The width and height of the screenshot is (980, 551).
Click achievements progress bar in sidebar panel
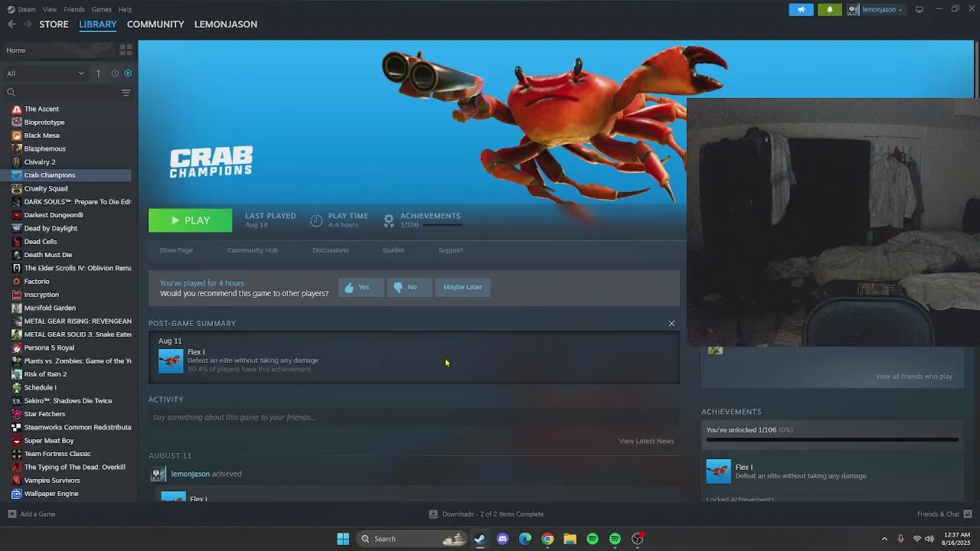[x=832, y=440]
